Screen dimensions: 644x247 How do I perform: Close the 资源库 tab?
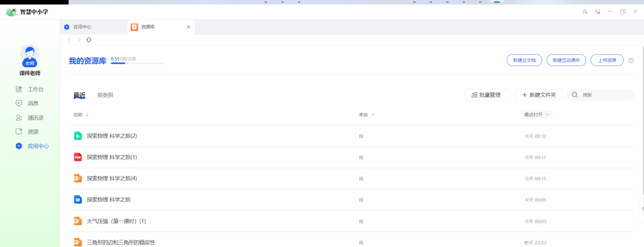pos(188,27)
